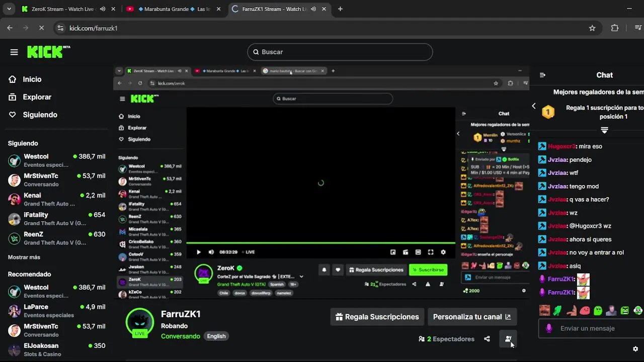Screen dimensions: 644x362
Task: Open iFatality channel in the sidebar
Action: 56,219
